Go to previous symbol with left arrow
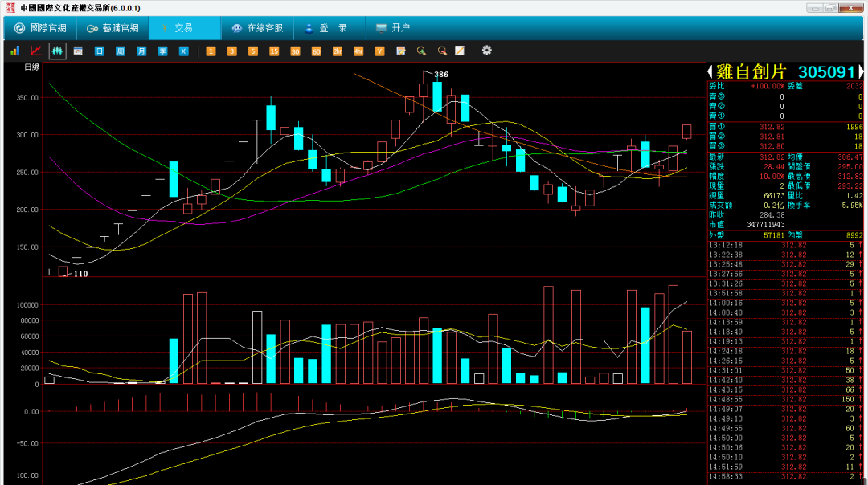The image size is (868, 485). coord(710,72)
